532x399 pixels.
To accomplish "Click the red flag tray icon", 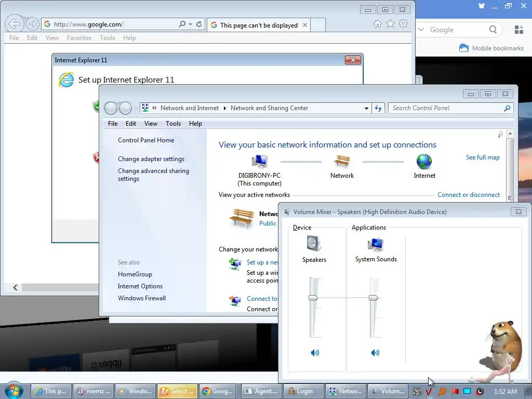I will 455,391.
